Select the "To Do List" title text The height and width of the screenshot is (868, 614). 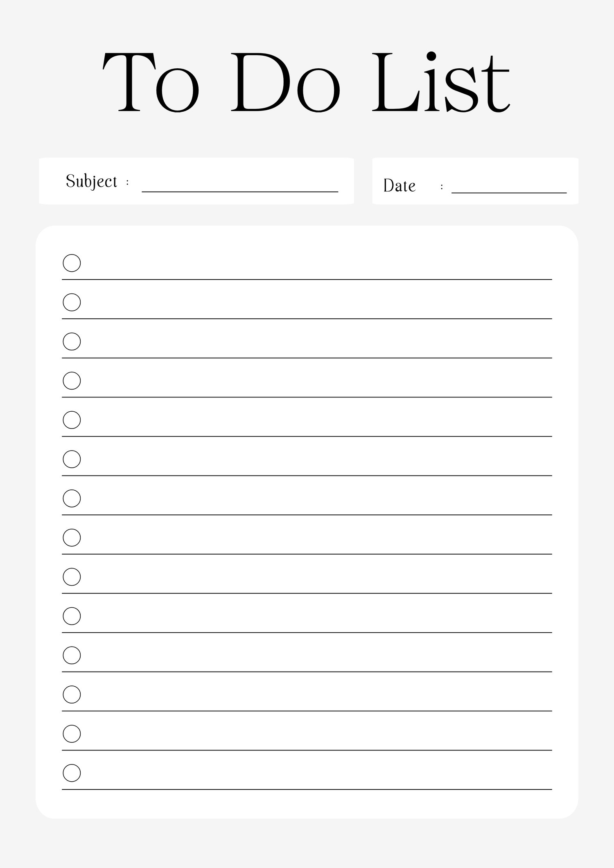(306, 82)
